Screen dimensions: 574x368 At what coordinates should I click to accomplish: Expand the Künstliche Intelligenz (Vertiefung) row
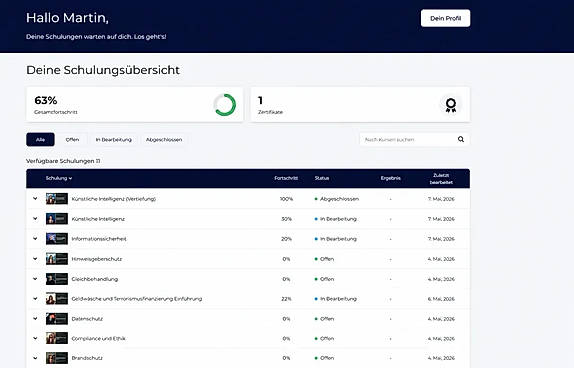(x=35, y=198)
